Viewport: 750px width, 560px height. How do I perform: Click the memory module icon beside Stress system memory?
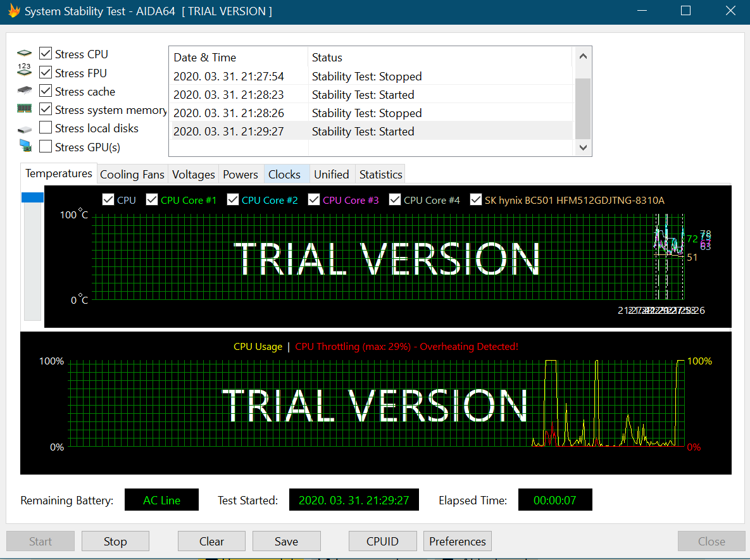click(25, 109)
